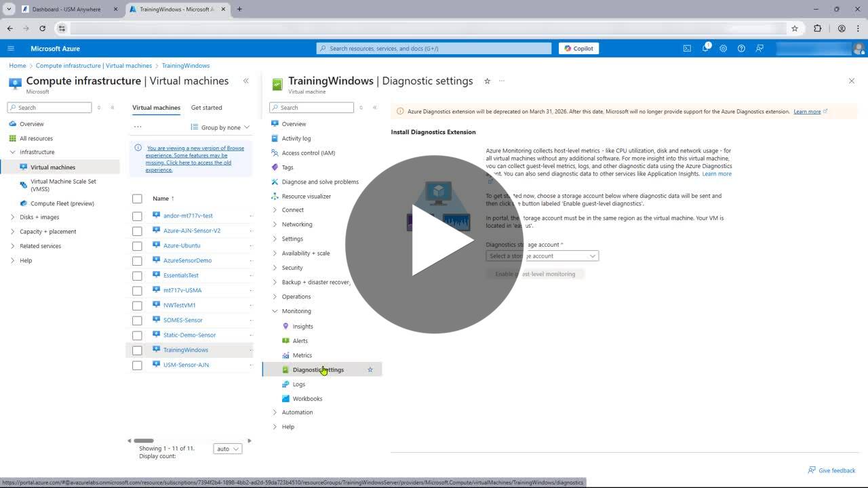868x488 pixels.
Task: Click the Copilot button
Action: click(x=578, y=48)
